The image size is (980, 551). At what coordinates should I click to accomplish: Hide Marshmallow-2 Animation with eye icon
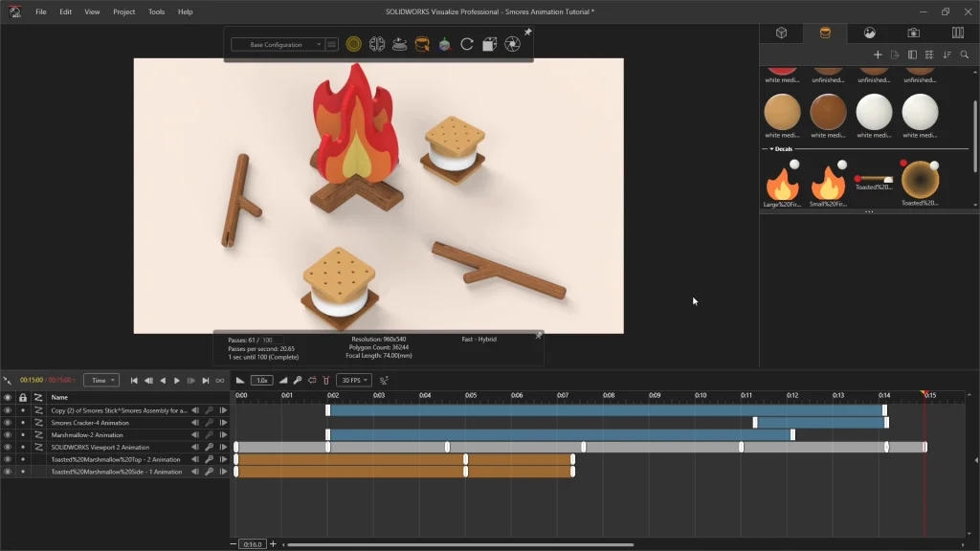click(8, 435)
